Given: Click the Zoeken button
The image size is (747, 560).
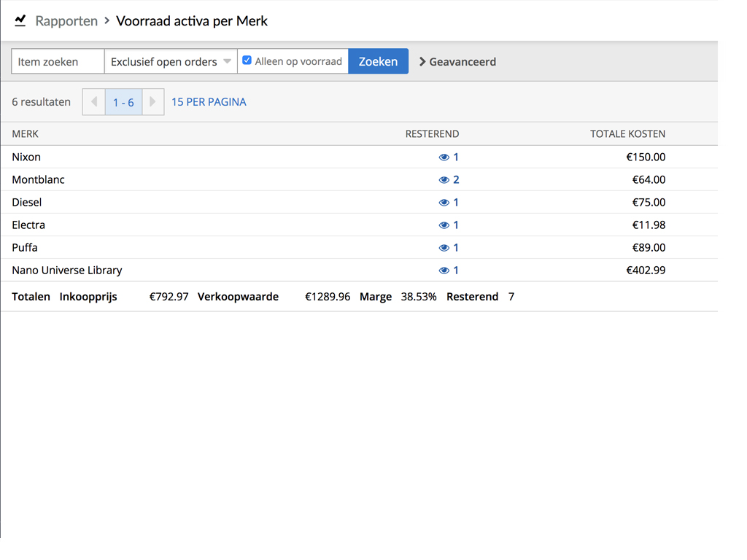Looking at the screenshot, I should (x=379, y=61).
